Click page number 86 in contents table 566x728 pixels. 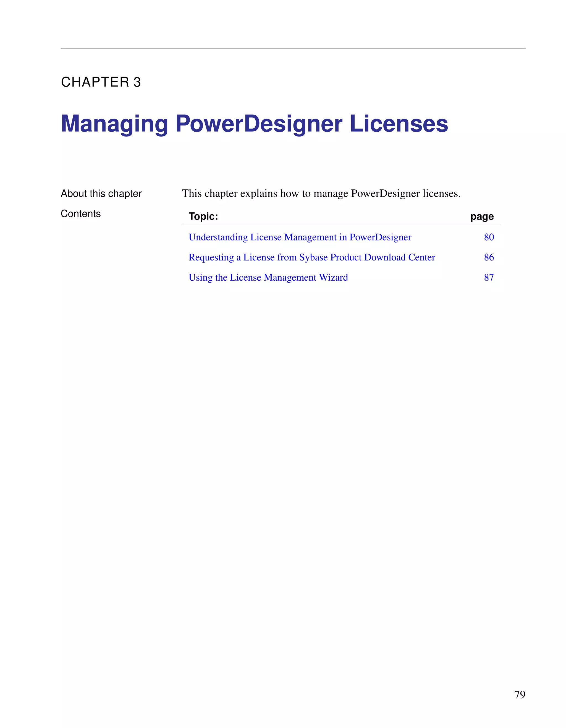[489, 257]
